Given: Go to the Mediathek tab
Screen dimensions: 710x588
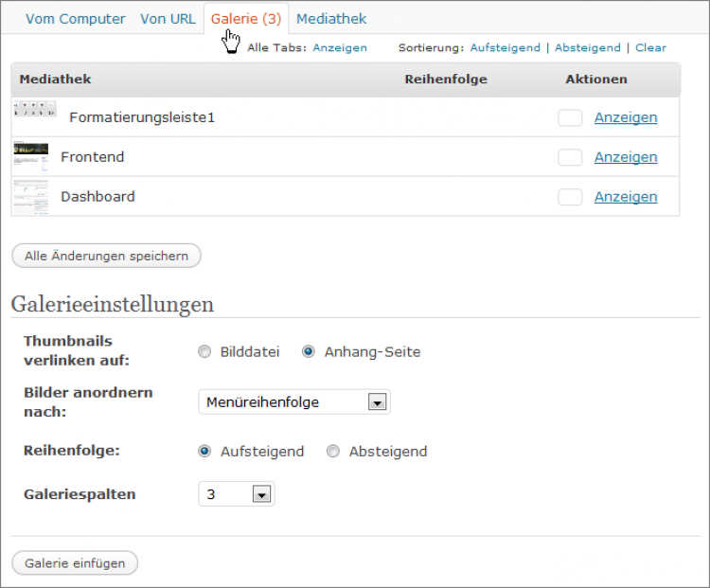Looking at the screenshot, I should click(330, 19).
